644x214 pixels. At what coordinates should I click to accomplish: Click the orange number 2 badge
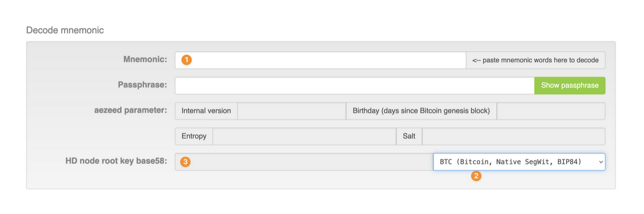476,176
